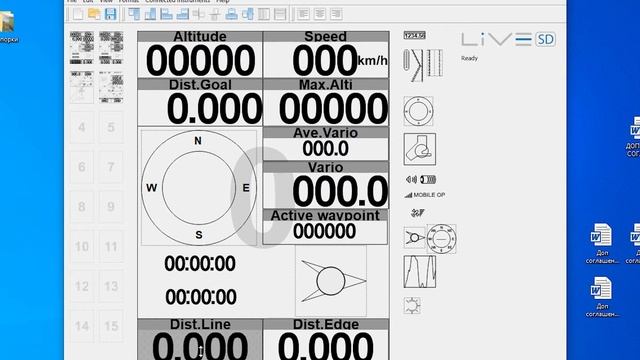Select the lowest Word document desktop icon
Viewport: 640px width, 360px height.
coord(602,297)
